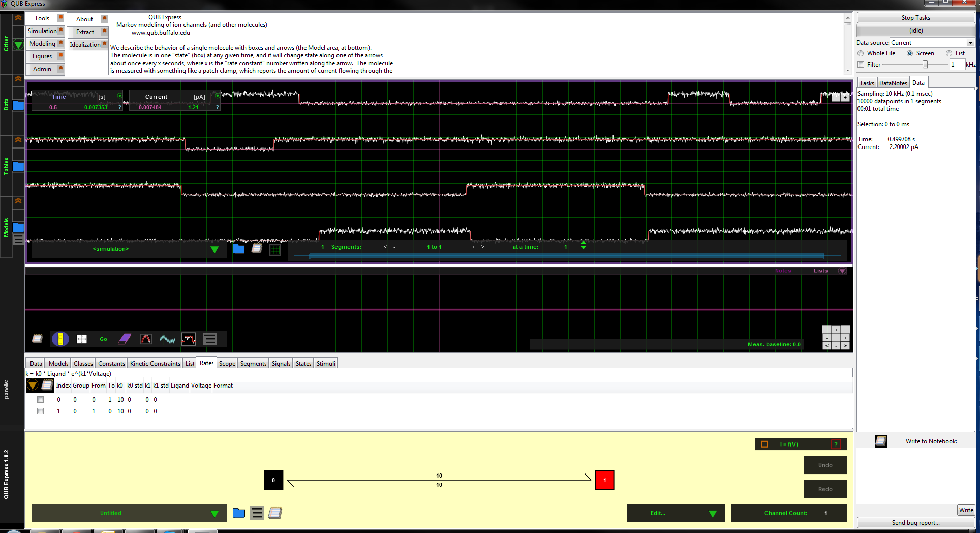Click the question mark in Time readout box

tap(120, 107)
